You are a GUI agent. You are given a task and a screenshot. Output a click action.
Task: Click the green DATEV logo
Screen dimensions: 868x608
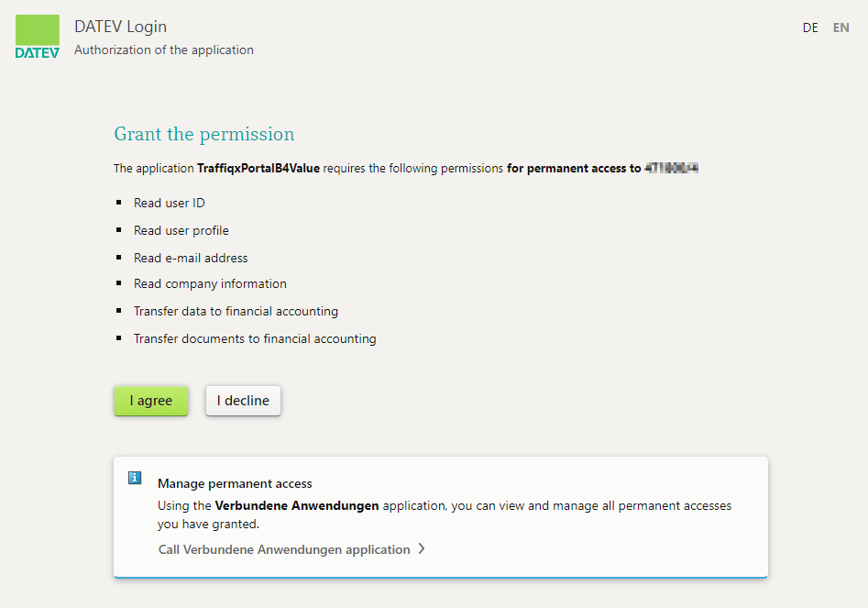click(38, 37)
